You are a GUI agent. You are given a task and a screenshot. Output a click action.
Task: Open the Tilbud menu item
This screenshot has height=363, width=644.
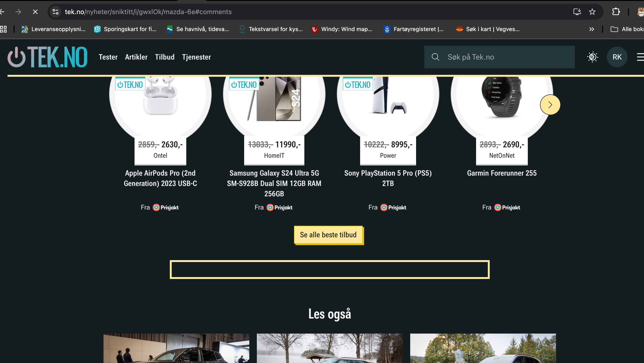point(165,57)
